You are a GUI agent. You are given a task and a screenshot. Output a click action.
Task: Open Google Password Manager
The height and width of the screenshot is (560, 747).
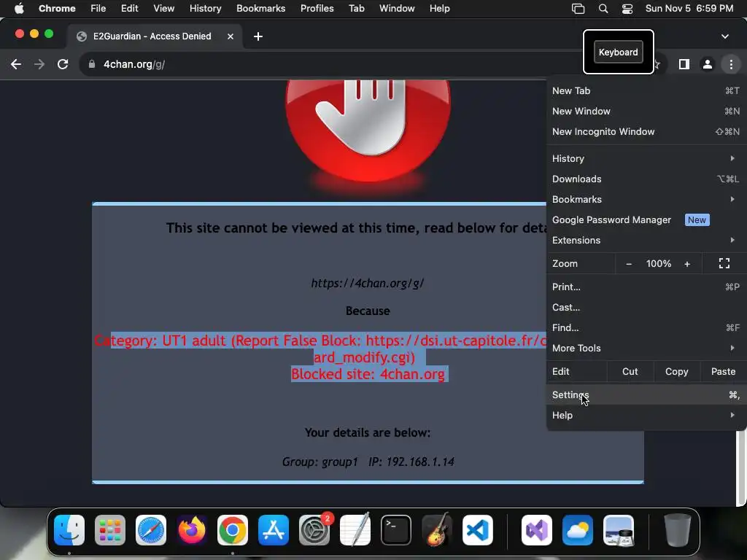(x=646, y=219)
